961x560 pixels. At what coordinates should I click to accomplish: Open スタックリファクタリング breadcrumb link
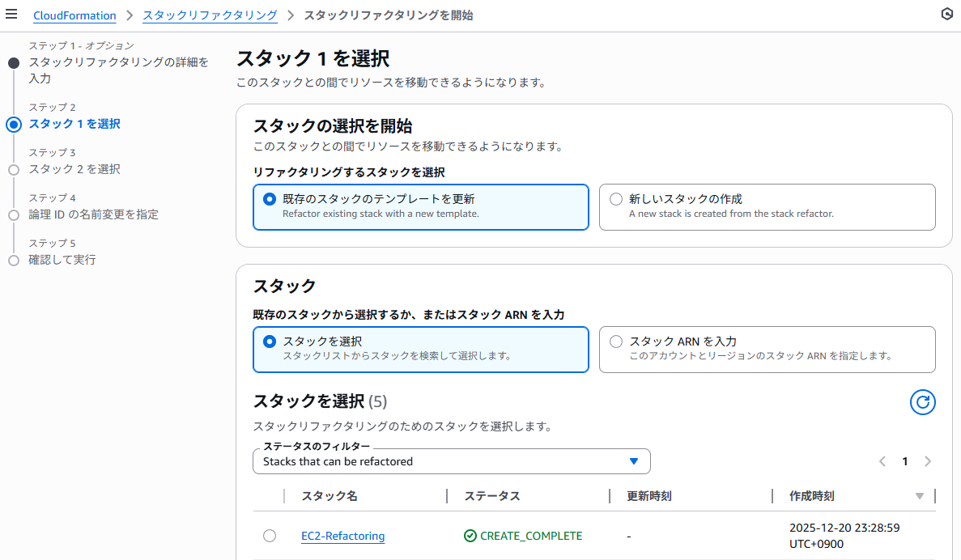click(x=210, y=15)
